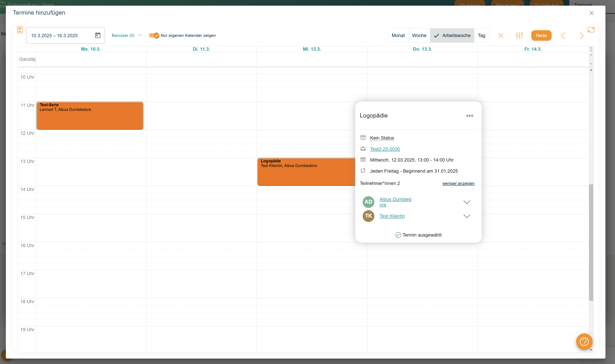The image size is (615, 364).
Task: Open the date picker calendar icon
Action: click(98, 35)
